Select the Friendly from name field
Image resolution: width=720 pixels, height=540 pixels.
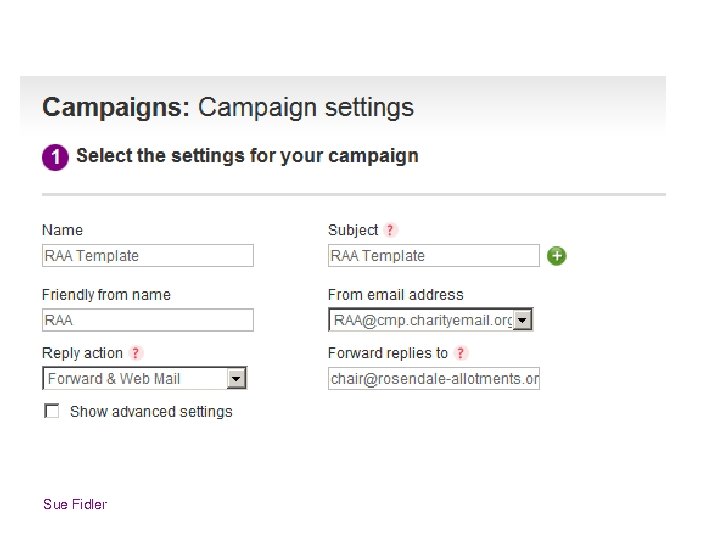pos(148,320)
